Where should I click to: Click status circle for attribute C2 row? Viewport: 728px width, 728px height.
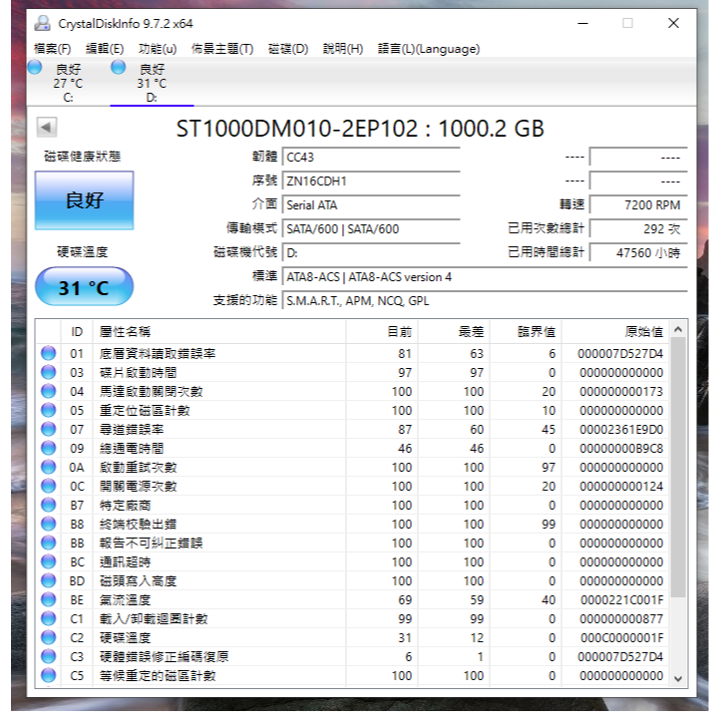coord(48,638)
